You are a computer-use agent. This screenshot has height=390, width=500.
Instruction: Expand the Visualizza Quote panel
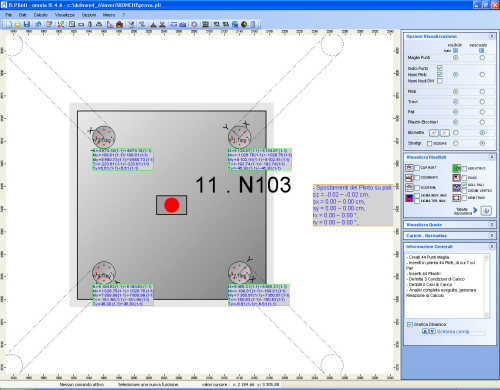pos(491,225)
